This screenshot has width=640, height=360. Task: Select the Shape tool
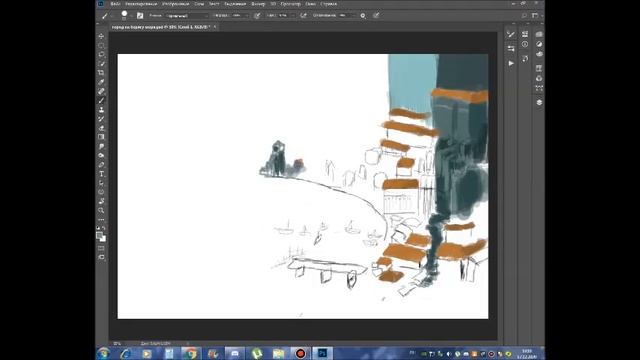click(101, 192)
